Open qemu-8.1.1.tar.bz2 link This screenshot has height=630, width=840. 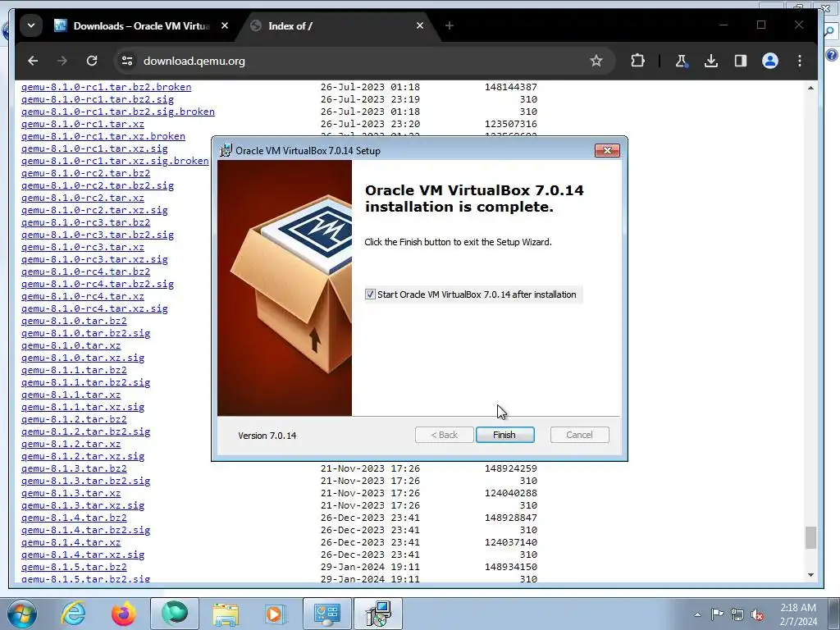click(x=74, y=370)
